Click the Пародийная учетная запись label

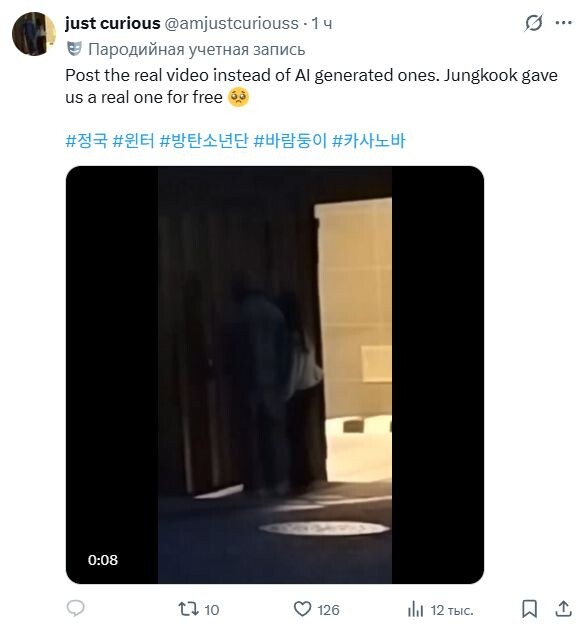pos(196,50)
